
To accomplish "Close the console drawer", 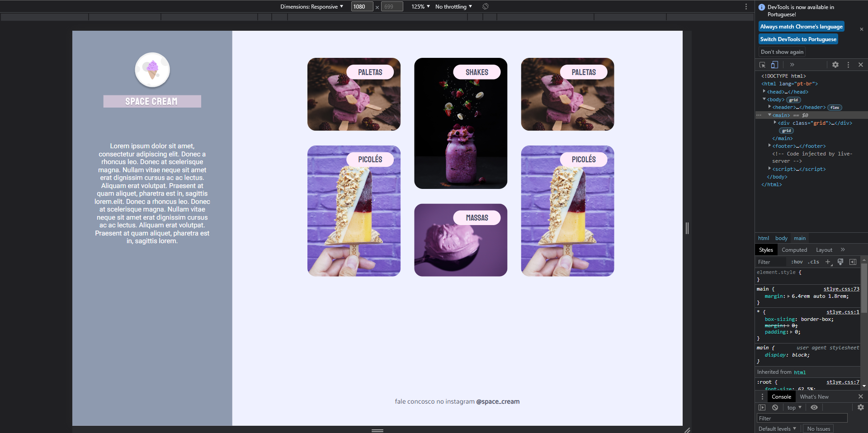I will [x=861, y=396].
